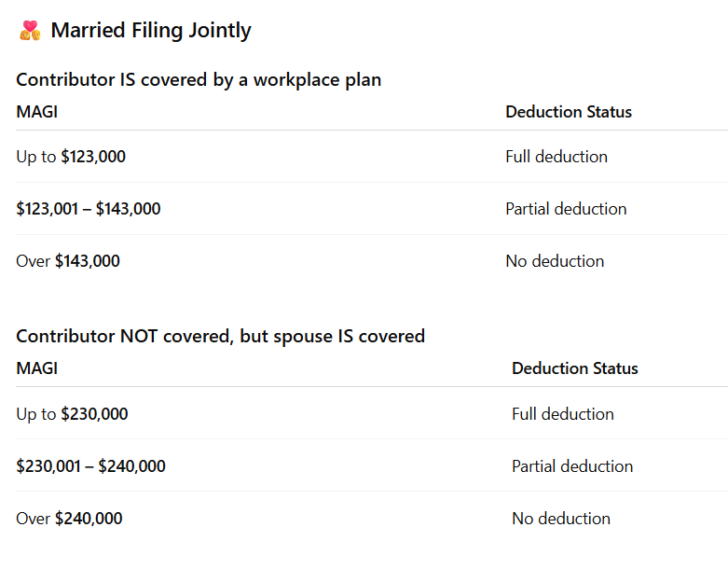Click the Married Filing Jointly heading

[150, 31]
